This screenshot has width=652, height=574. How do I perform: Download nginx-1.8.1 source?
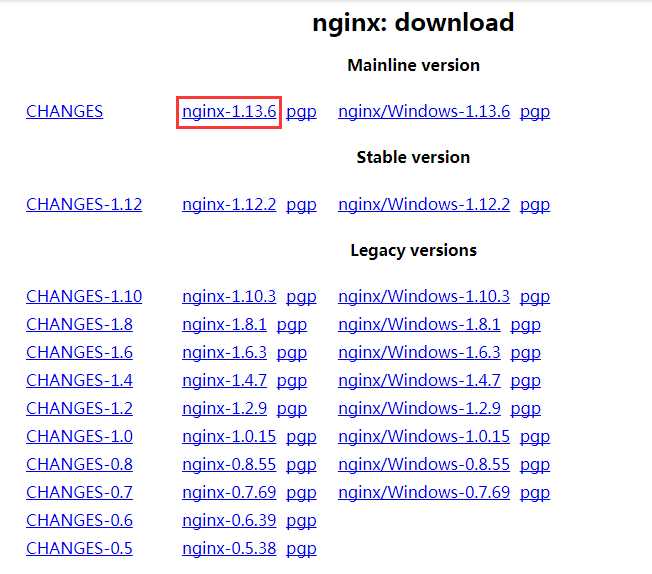pos(225,324)
